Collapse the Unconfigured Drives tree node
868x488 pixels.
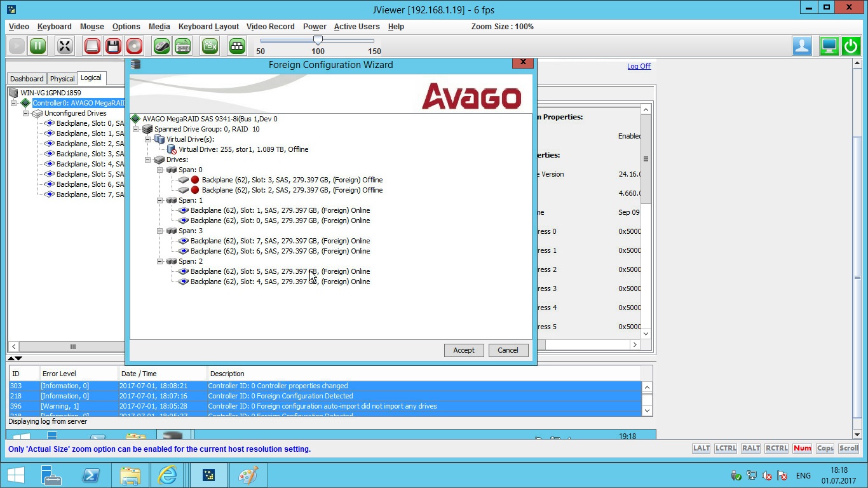tap(26, 113)
